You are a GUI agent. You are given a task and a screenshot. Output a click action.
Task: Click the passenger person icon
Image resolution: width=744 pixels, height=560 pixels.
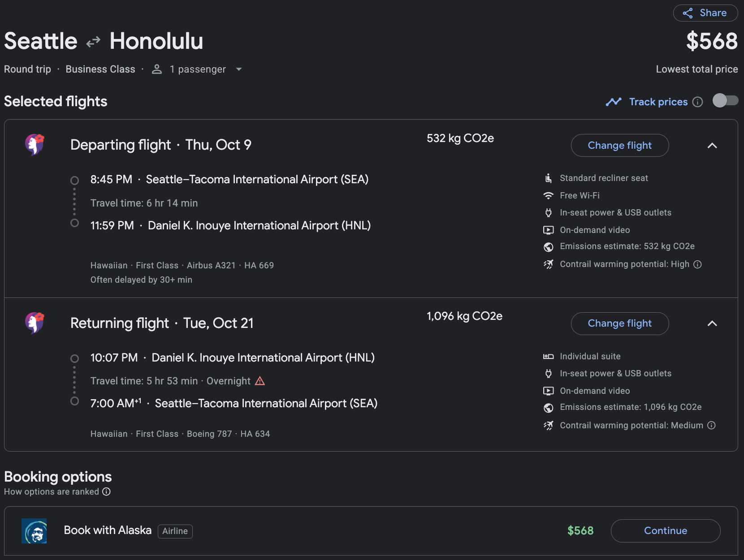tap(157, 69)
